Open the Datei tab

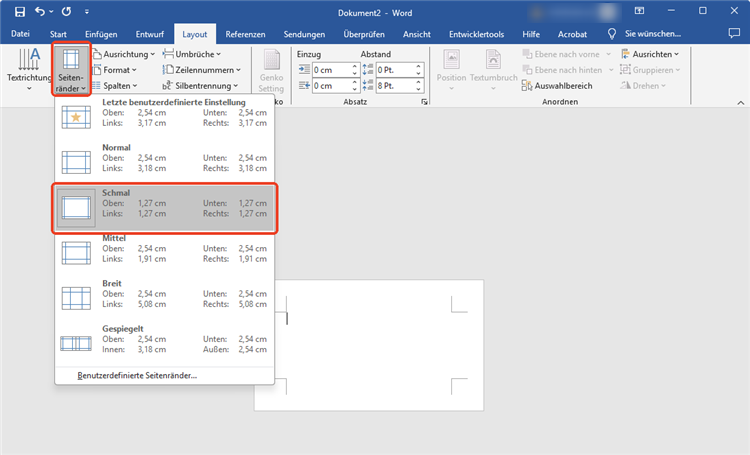pos(20,34)
